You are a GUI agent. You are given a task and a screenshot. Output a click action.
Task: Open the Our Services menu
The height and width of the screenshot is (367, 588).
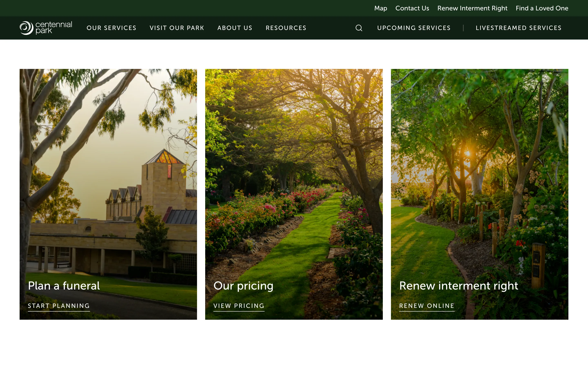[x=111, y=28]
